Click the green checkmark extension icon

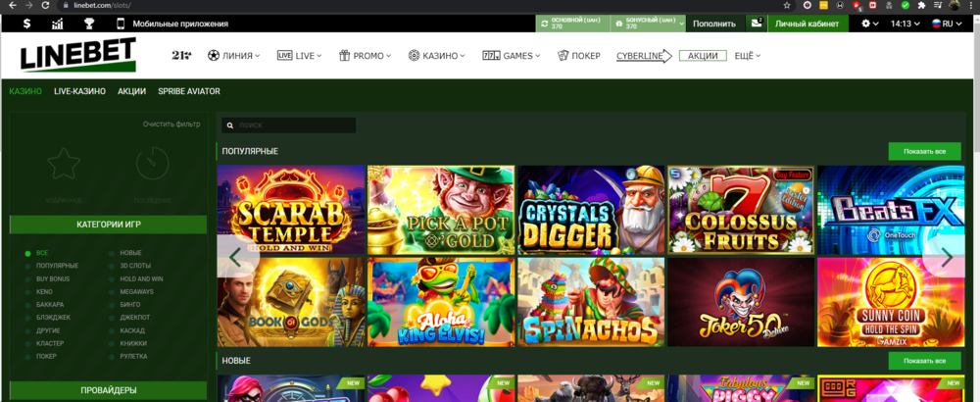[x=905, y=5]
